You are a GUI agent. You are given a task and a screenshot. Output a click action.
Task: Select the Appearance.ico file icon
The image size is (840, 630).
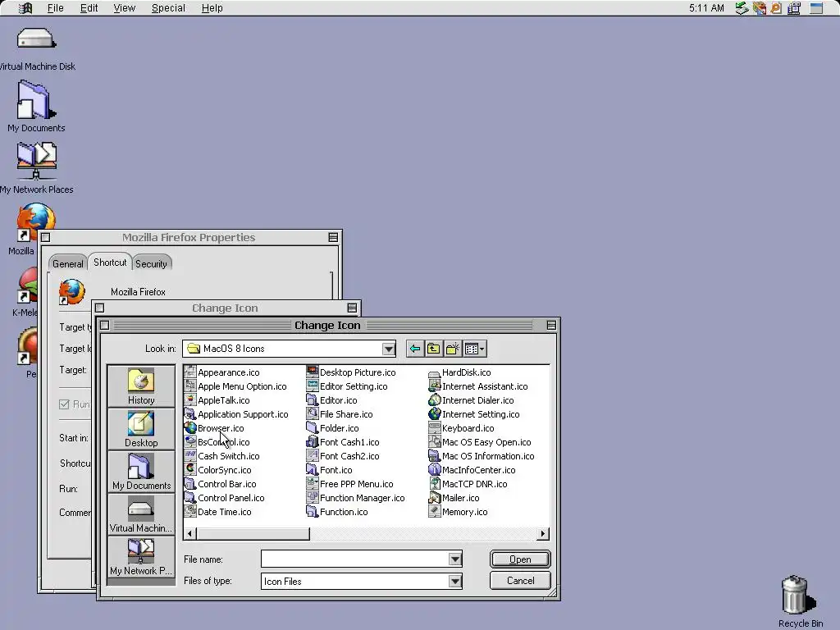point(190,372)
